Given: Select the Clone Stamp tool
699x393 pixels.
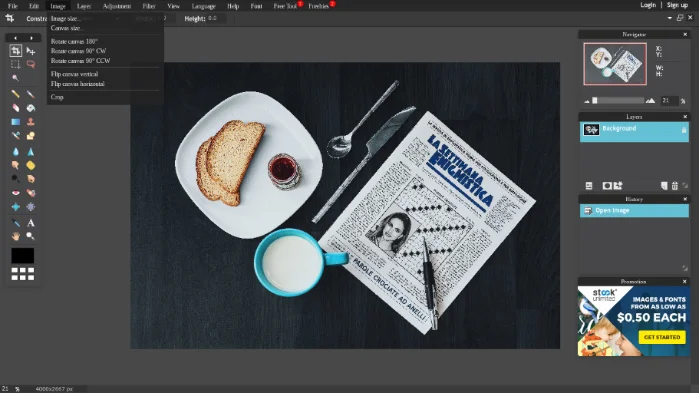Looking at the screenshot, I should pyautogui.click(x=31, y=122).
